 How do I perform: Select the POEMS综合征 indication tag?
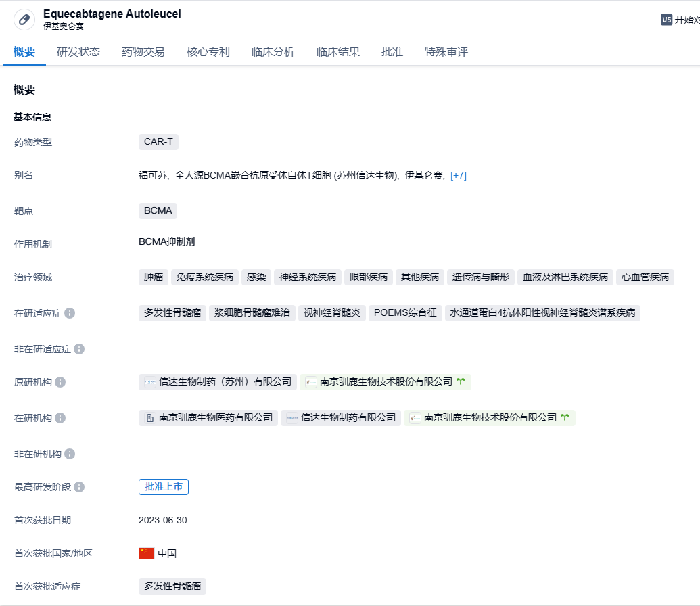[405, 313]
